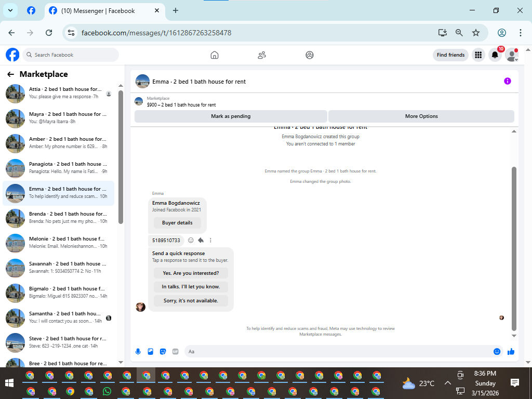This screenshot has width=532, height=399.
Task: Open a new browser tab
Action: [x=176, y=10]
